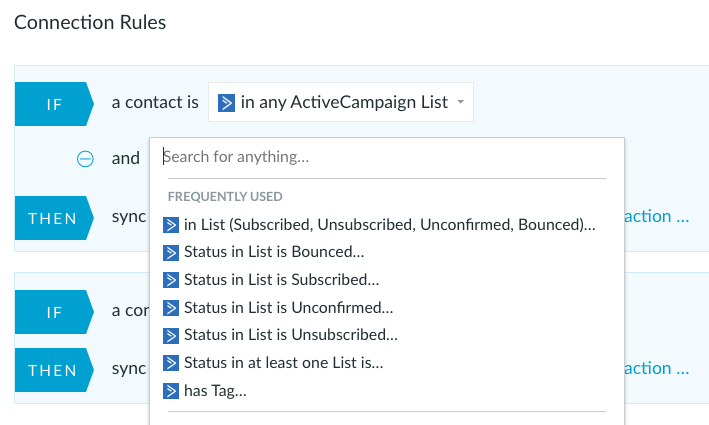Click dropdown arrow of ActiveCampaign List selector
This screenshot has width=709, height=425.
(x=460, y=102)
